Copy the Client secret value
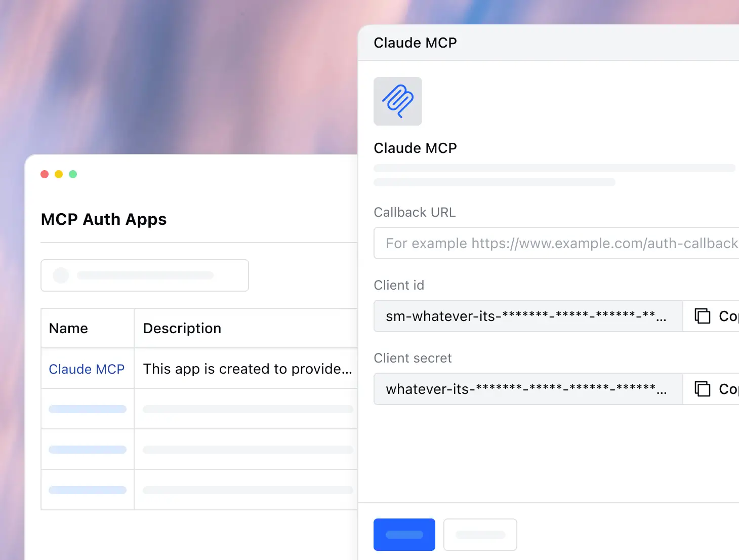Viewport: 739px width, 560px height. click(x=711, y=389)
